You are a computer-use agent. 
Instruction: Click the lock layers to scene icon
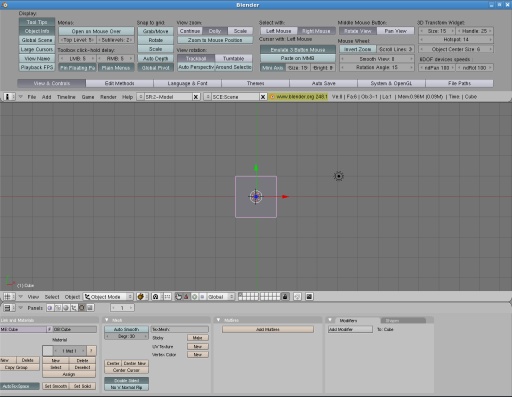tap(285, 297)
